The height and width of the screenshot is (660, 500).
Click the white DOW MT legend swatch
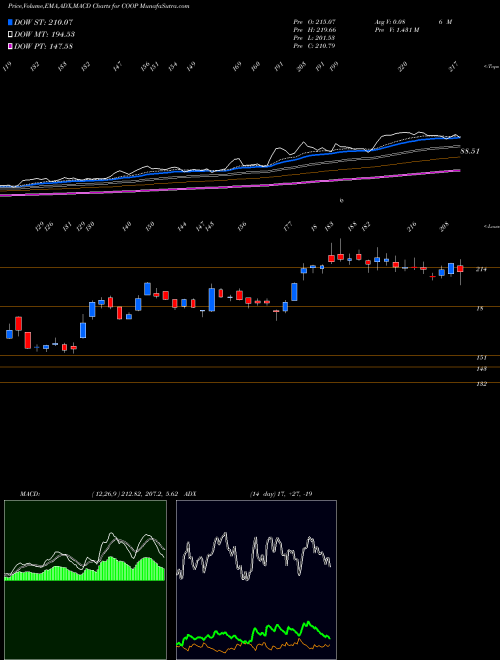(11, 34)
